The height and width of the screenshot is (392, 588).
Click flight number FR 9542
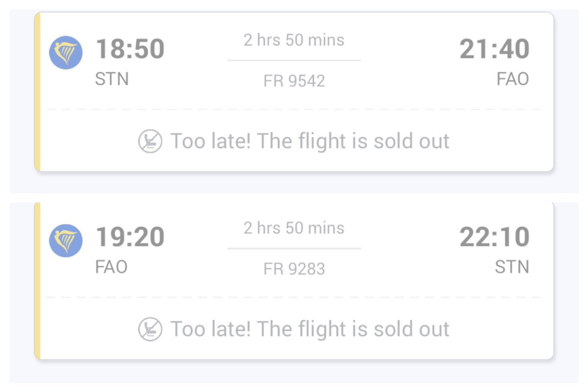[294, 81]
